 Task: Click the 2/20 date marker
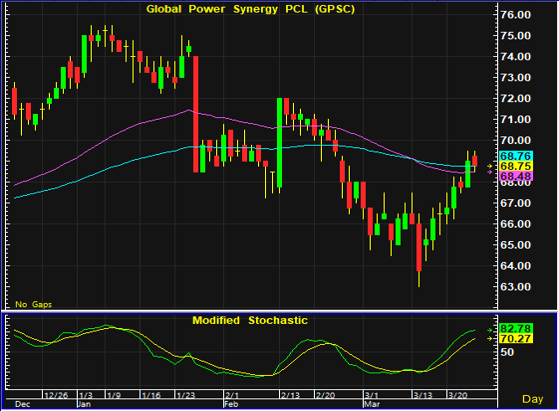(325, 395)
